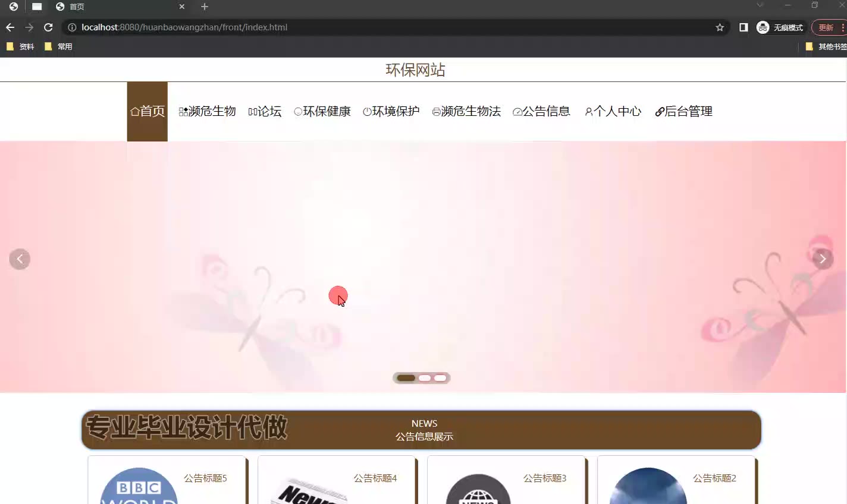Show next carousel slide with right arrow

point(823,259)
